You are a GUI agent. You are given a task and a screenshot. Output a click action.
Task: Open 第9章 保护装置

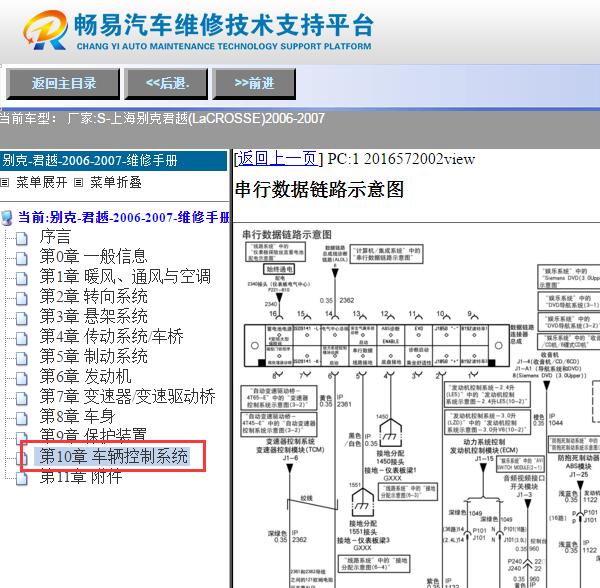pyautogui.click(x=93, y=435)
